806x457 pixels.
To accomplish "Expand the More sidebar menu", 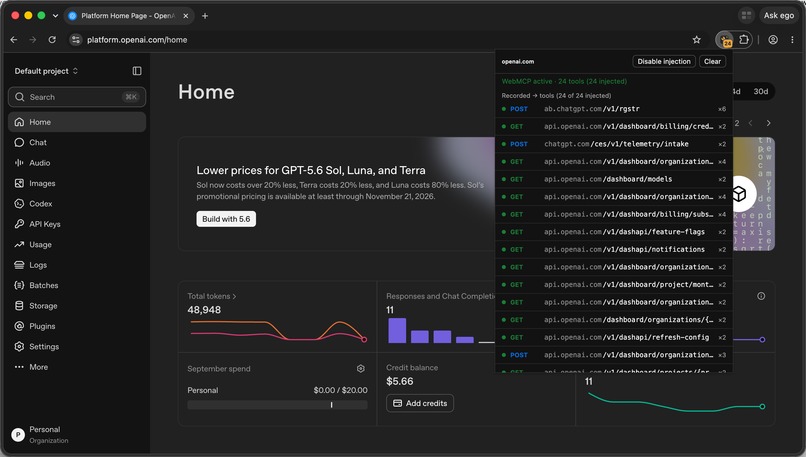I will 31,367.
